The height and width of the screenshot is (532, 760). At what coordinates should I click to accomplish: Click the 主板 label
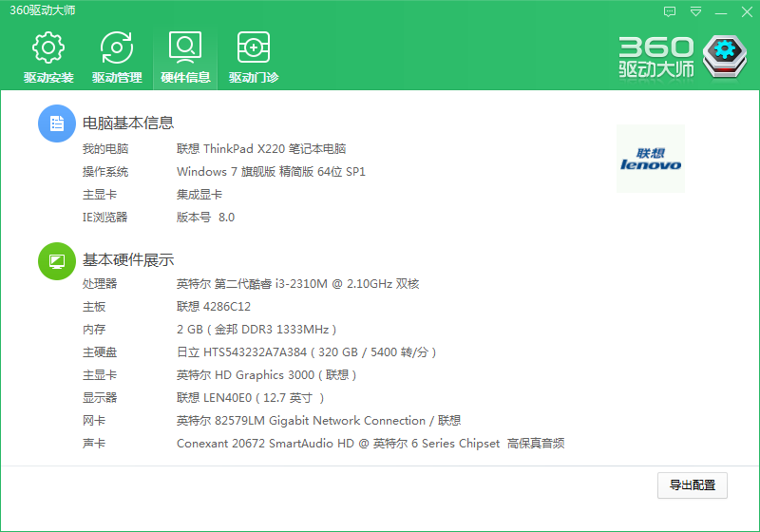pyautogui.click(x=94, y=306)
